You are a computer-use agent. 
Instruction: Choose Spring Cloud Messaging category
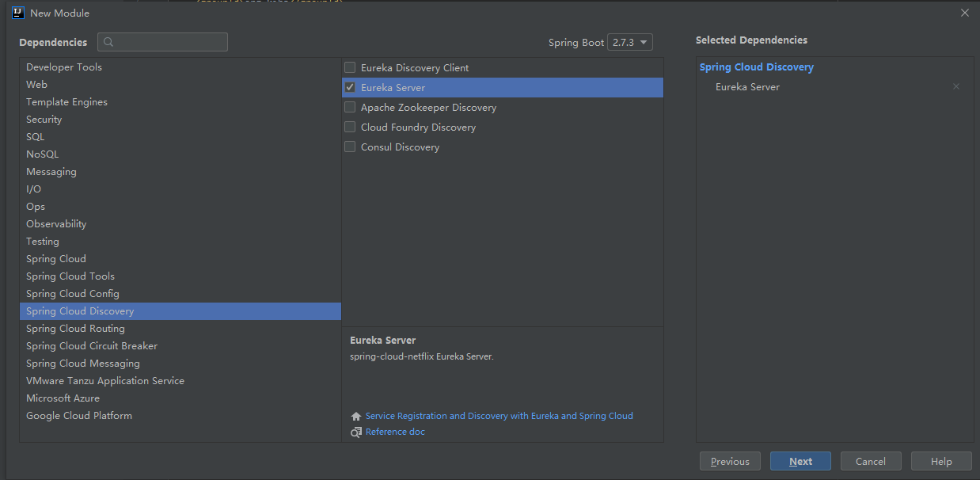(x=180, y=364)
